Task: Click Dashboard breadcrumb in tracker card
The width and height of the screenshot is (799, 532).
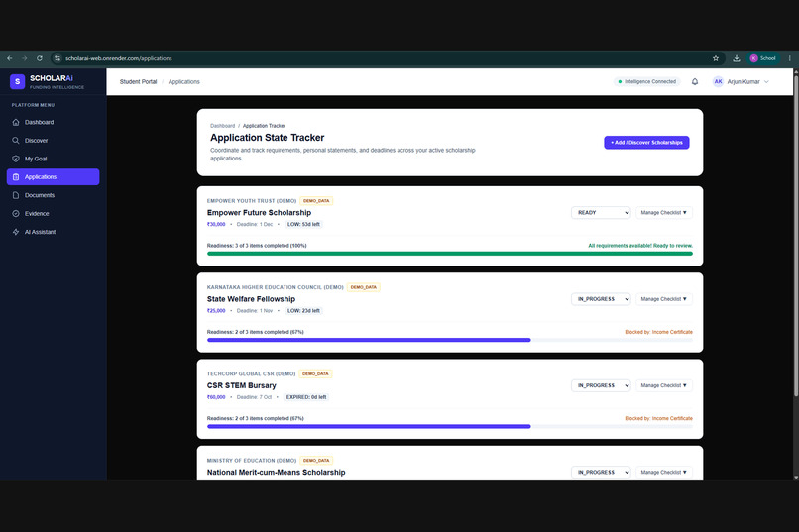Action: pos(223,126)
